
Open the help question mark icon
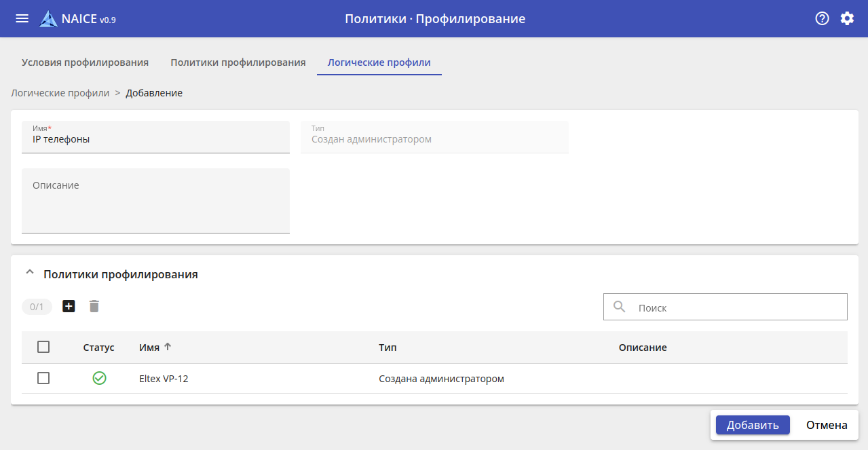(x=822, y=18)
